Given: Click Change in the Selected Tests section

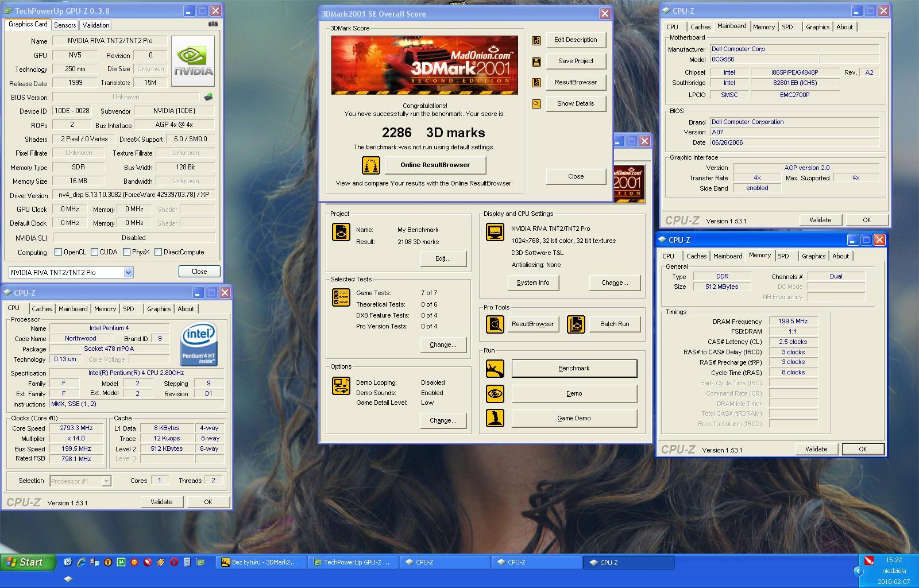Looking at the screenshot, I should pos(443,345).
